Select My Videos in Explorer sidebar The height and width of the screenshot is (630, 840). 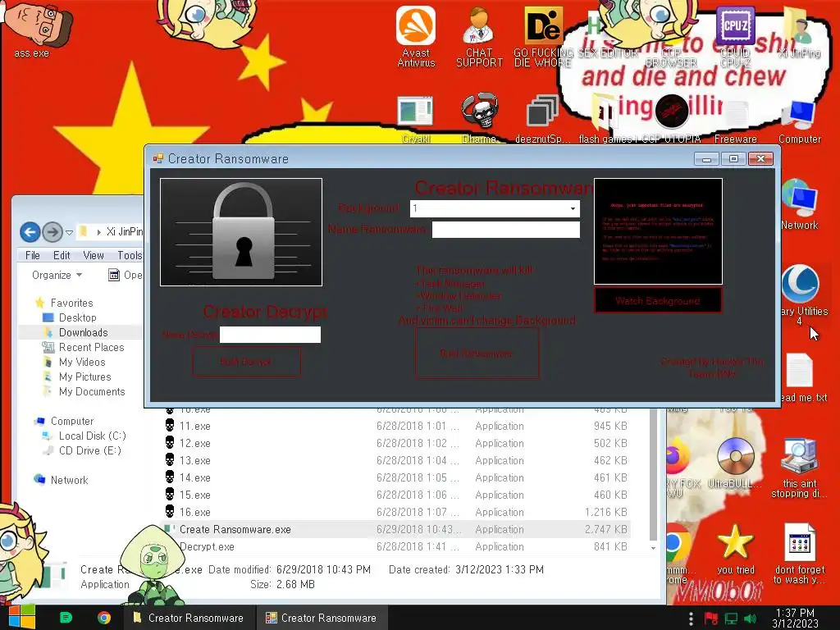pos(82,362)
